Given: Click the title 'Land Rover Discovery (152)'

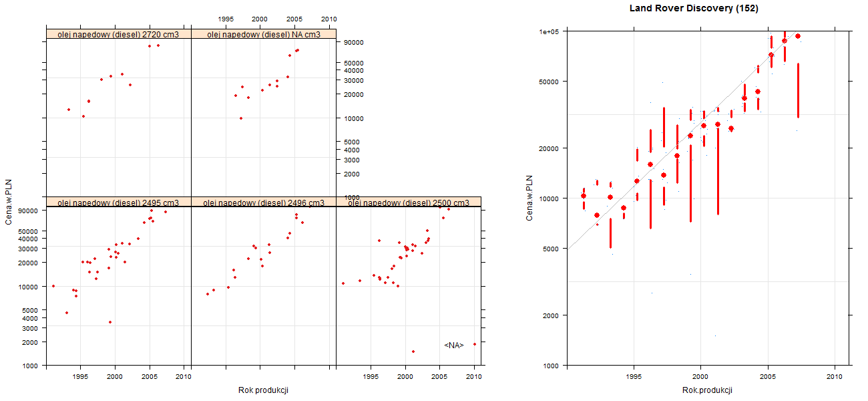Looking at the screenshot, I should pos(694,9).
